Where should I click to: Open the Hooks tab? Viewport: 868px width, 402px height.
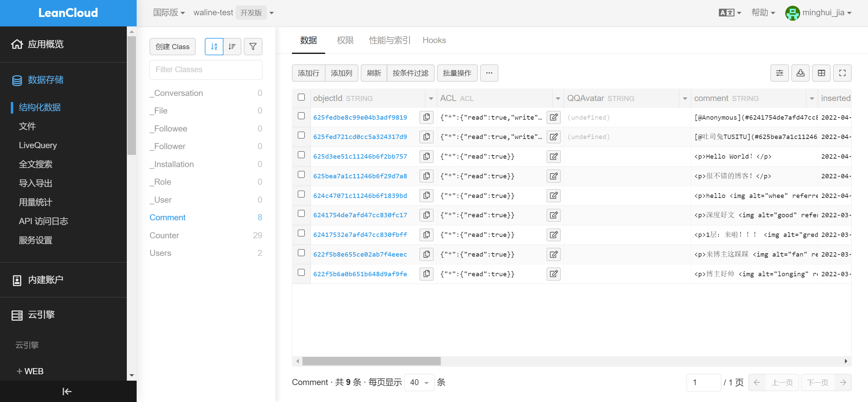[434, 40]
